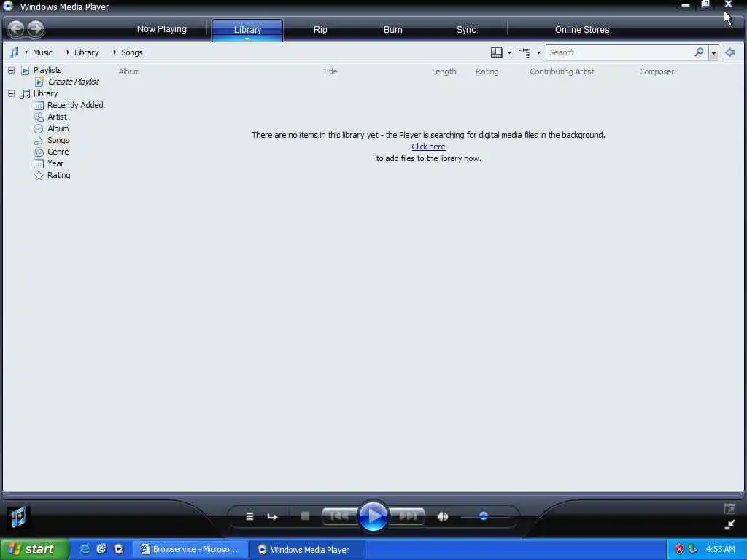The height and width of the screenshot is (560, 747).
Task: Switch to the Browservice taskbar window
Action: 190,549
